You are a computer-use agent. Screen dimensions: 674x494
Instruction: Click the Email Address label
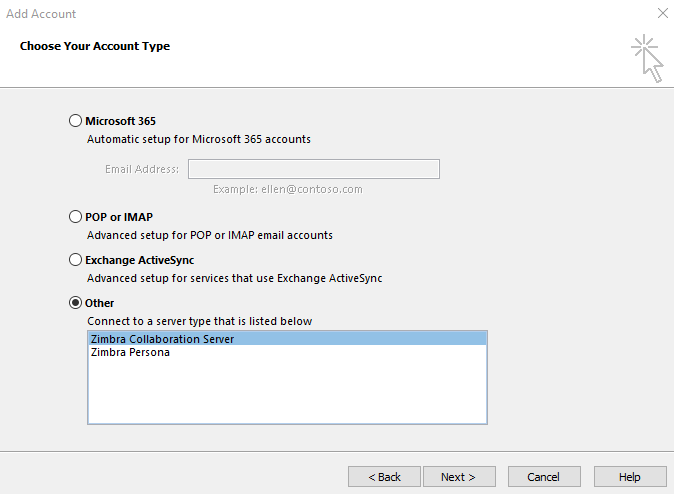coord(142,169)
